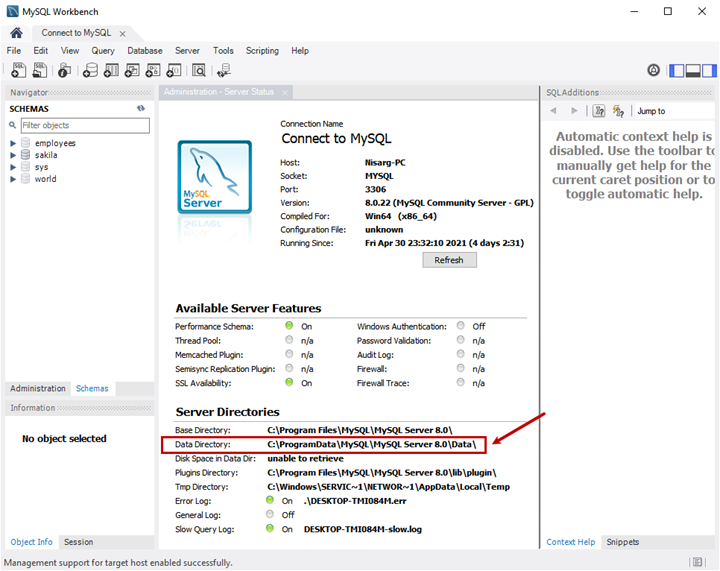Open the Session tab
720x571 pixels.
79,542
